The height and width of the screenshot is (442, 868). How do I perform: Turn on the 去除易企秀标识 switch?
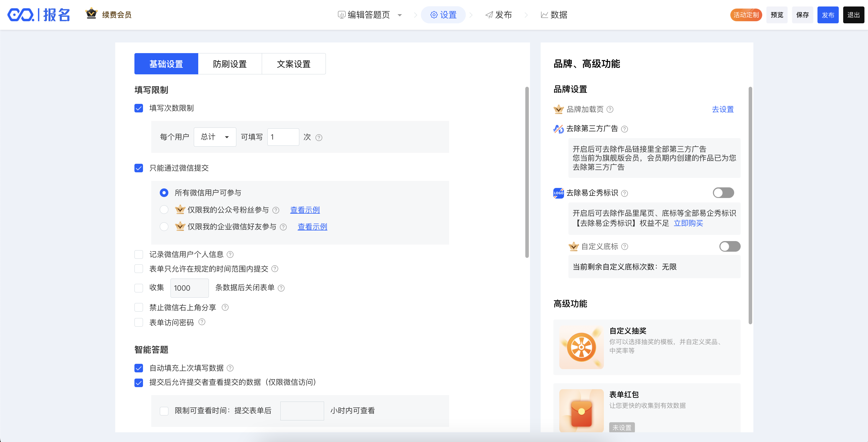(x=723, y=193)
